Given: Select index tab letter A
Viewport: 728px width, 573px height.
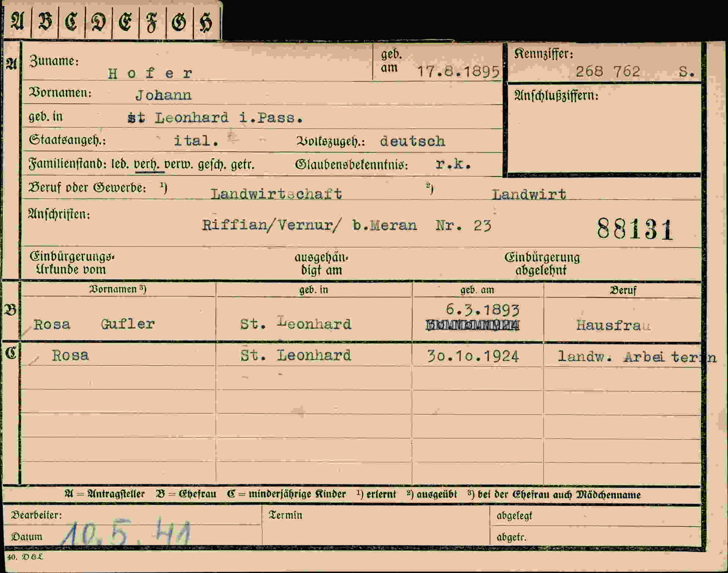Looking at the screenshot, I should [x=17, y=21].
